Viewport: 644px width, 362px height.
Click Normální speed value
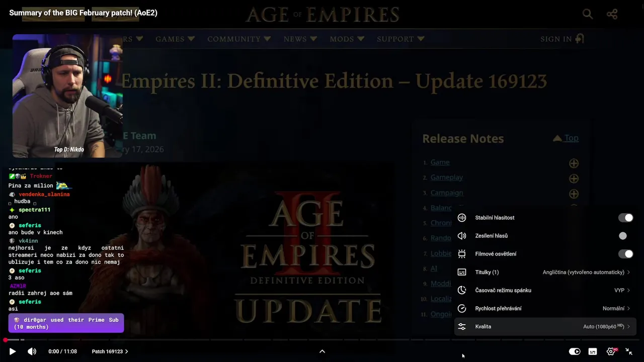[x=613, y=308]
